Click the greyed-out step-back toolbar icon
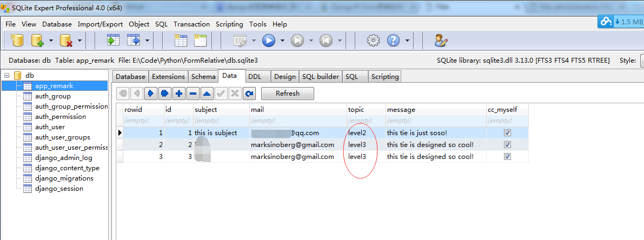Screen dimensions: 644x240 pyautogui.click(x=326, y=40)
